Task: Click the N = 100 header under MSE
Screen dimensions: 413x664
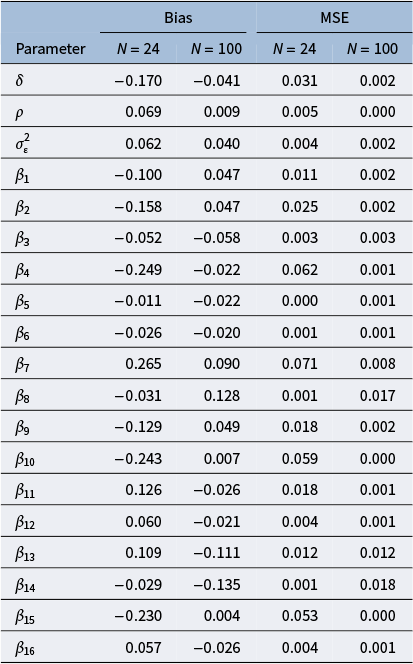Action: [372, 49]
